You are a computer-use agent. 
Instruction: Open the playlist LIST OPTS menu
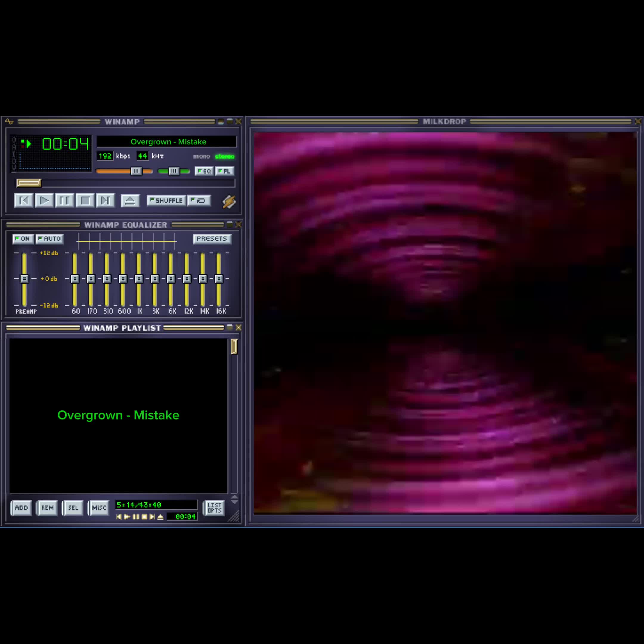[x=214, y=508]
